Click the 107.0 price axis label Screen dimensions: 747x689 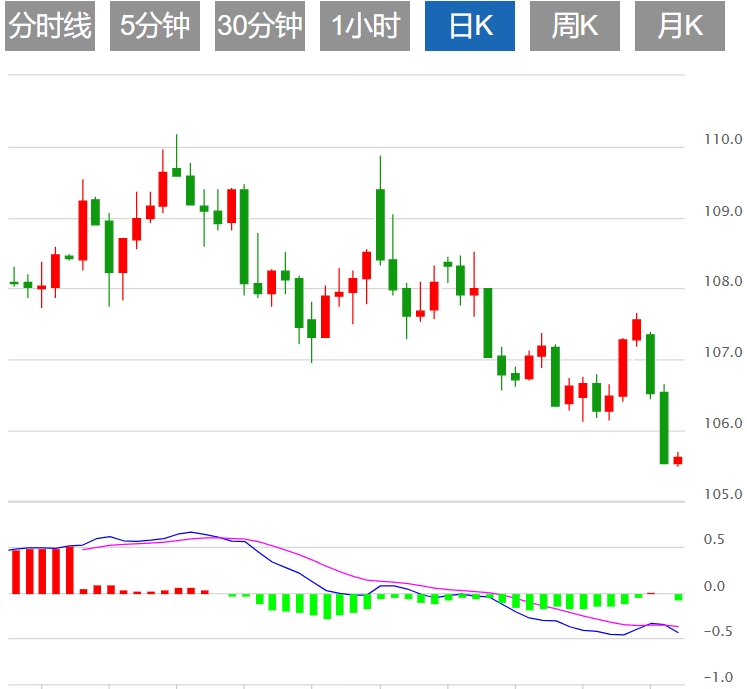(723, 352)
